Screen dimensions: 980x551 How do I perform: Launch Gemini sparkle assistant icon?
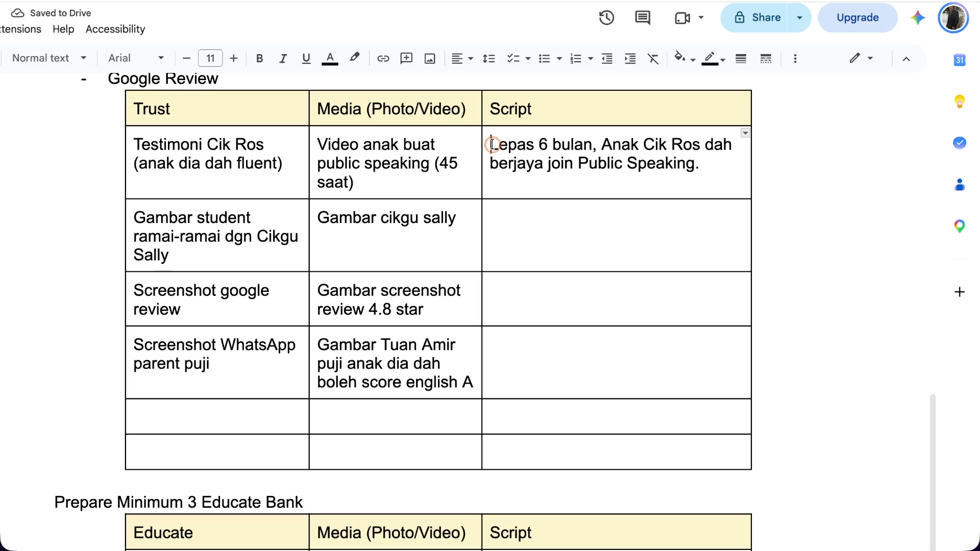(918, 18)
